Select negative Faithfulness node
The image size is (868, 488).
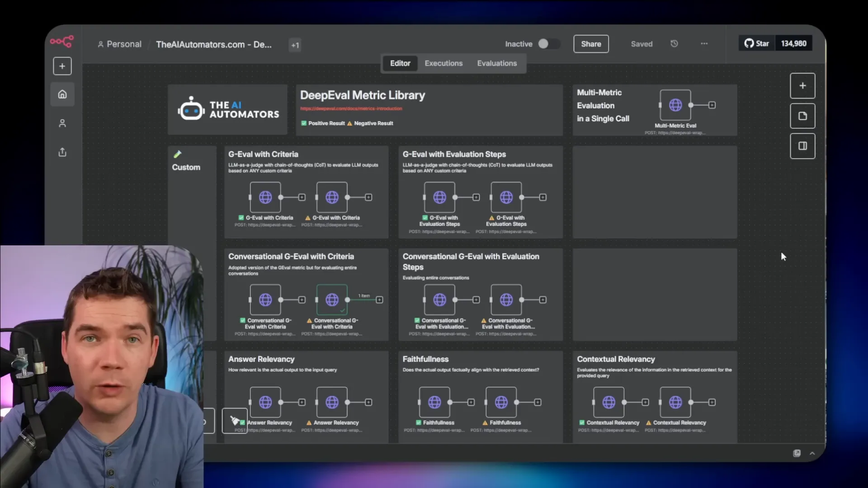pos(501,402)
